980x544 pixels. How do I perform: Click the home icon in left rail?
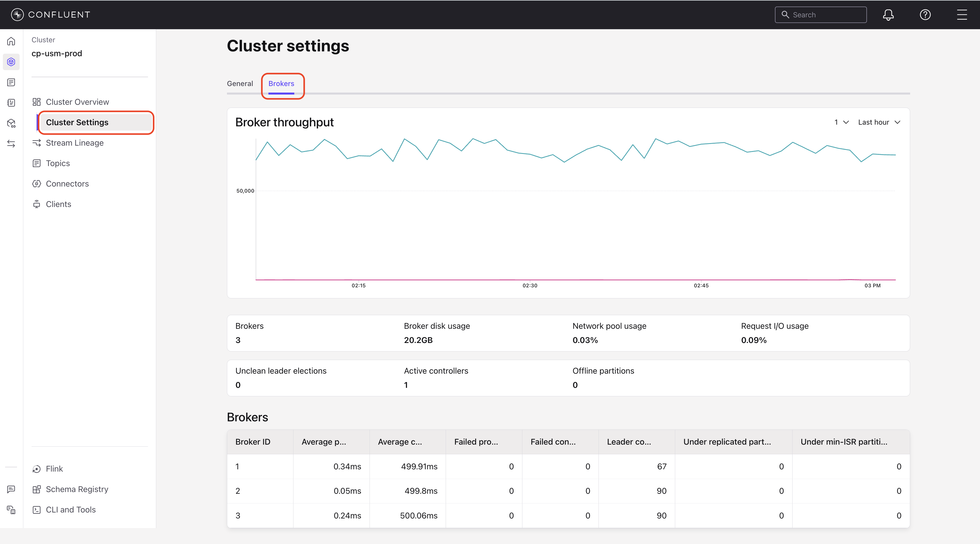pyautogui.click(x=11, y=41)
